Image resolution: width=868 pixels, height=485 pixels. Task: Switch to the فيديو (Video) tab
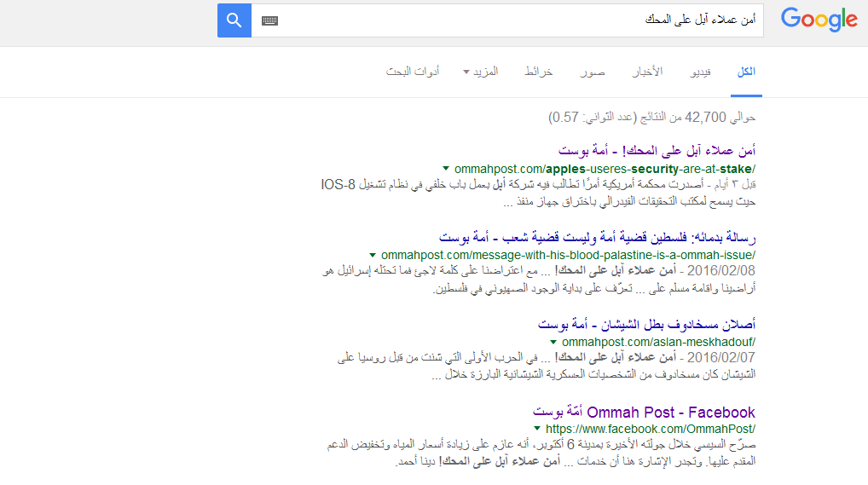click(x=700, y=72)
